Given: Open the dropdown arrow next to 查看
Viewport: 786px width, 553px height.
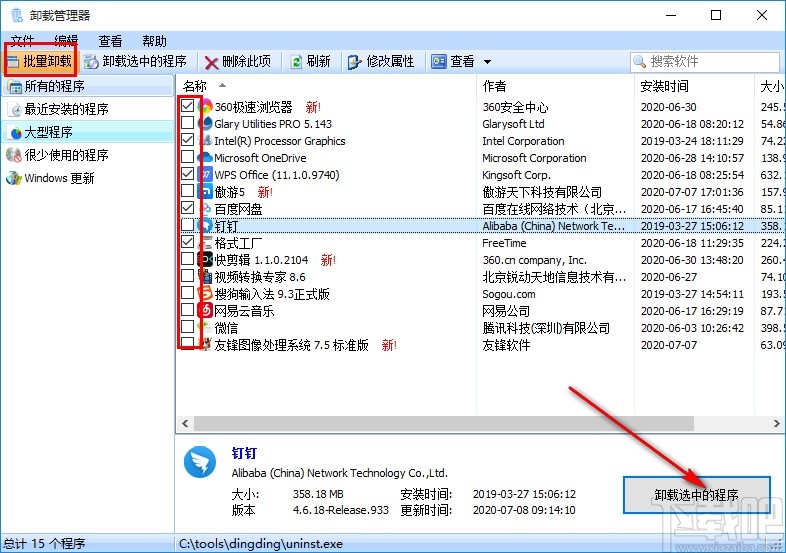Looking at the screenshot, I should [x=487, y=62].
